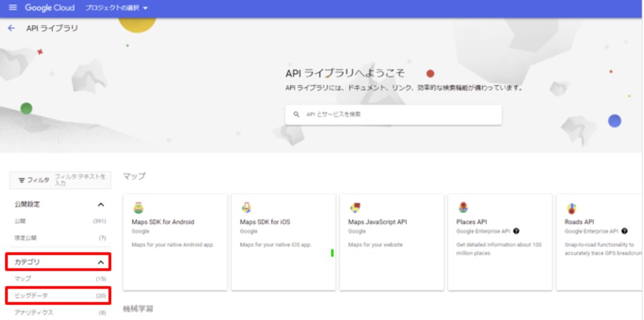Click the (15) count beside マップ
The width and height of the screenshot is (644, 320).
[x=101, y=279]
